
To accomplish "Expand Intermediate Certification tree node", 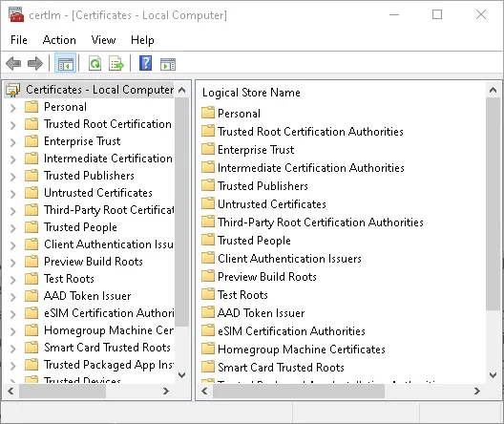I will click(x=12, y=159).
